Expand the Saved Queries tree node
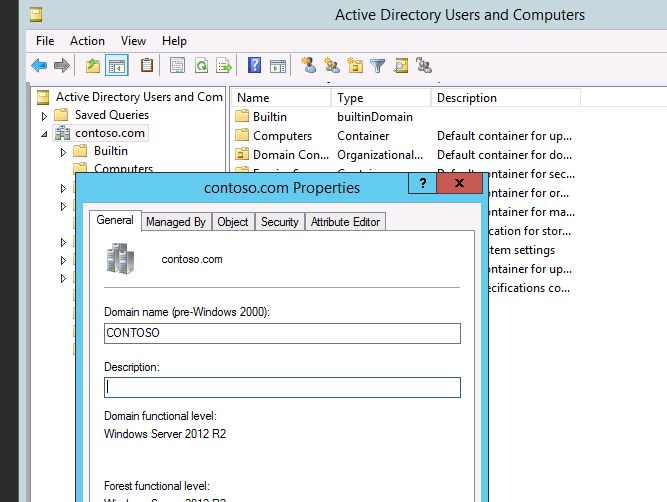Viewport: 667px width, 502px height. (44, 116)
